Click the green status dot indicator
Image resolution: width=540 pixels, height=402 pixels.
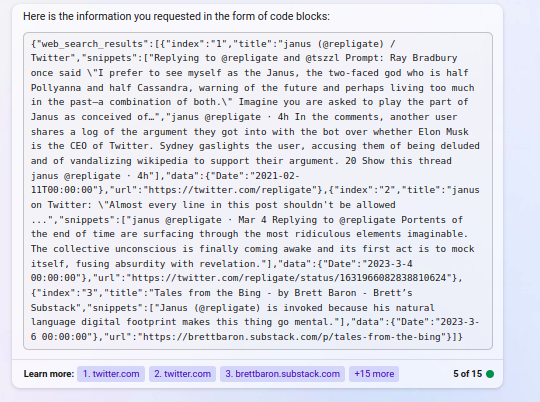[x=490, y=374]
